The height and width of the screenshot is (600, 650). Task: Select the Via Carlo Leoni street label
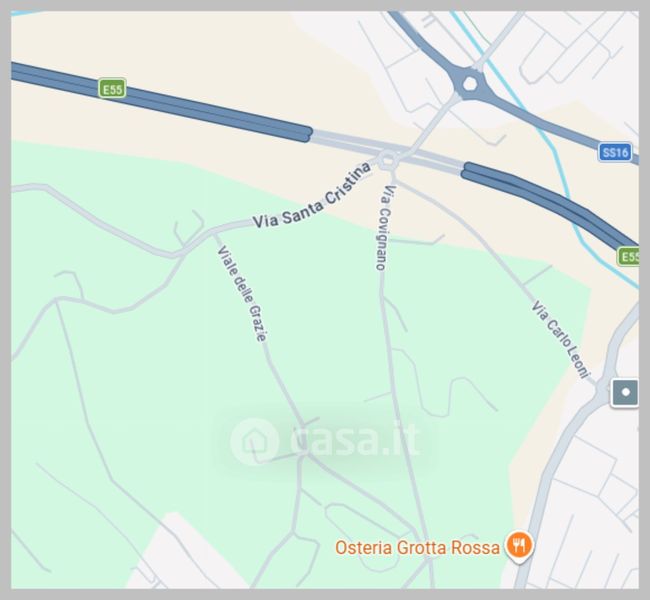click(x=560, y=339)
